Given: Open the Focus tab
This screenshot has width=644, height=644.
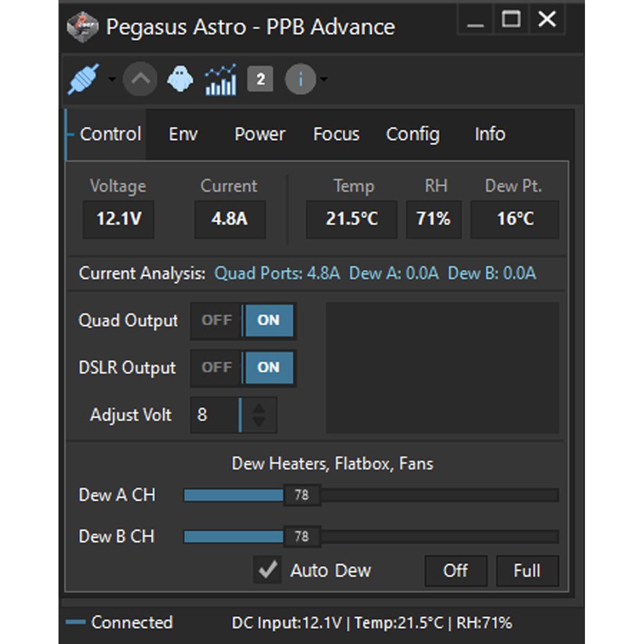Looking at the screenshot, I should coord(336,134).
